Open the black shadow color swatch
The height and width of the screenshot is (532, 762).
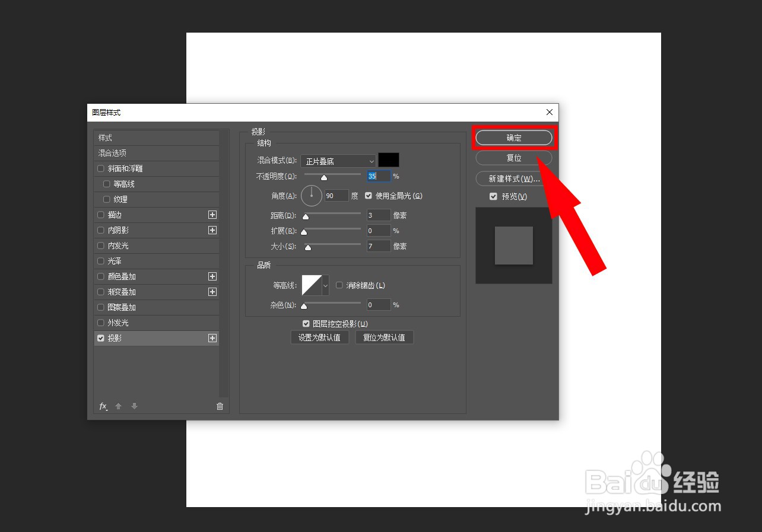pyautogui.click(x=389, y=160)
